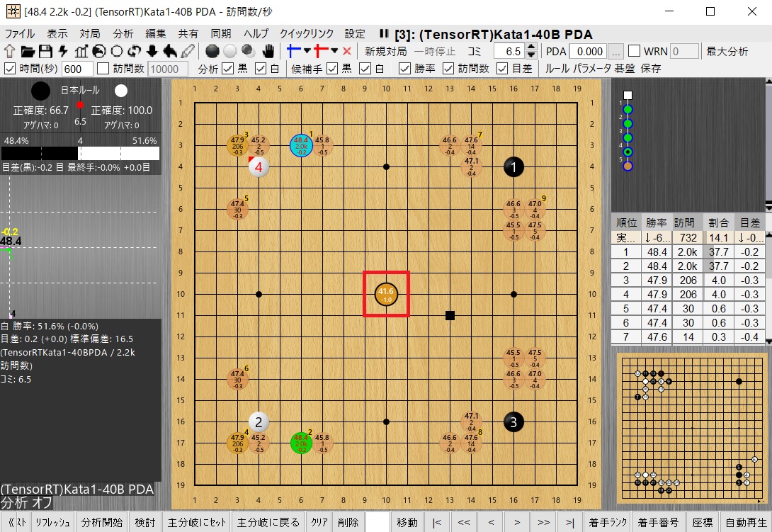The image size is (772, 532).
Task: Click the 41.6 candidate at board center
Action: click(x=386, y=295)
